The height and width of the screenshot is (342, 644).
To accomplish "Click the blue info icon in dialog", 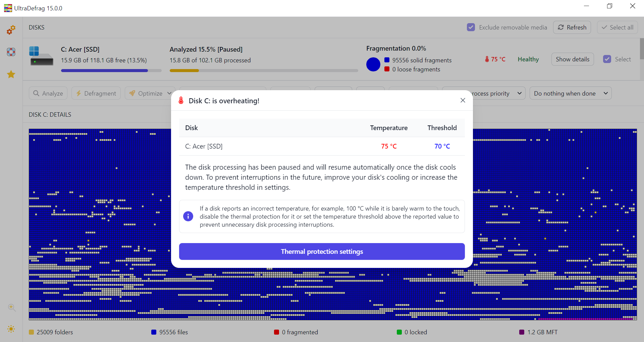I will click(x=188, y=216).
